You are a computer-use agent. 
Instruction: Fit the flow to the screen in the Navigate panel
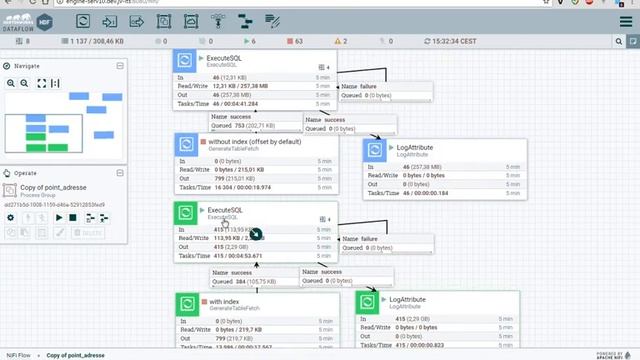tap(42, 83)
